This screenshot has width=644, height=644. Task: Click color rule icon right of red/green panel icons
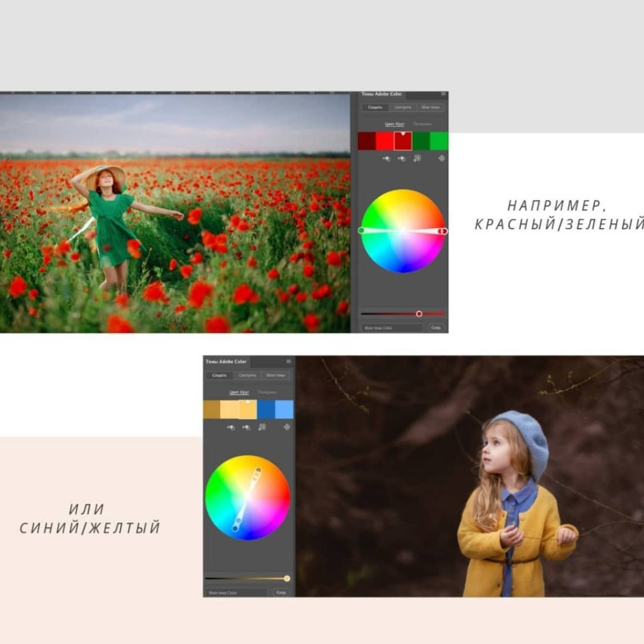click(x=442, y=159)
